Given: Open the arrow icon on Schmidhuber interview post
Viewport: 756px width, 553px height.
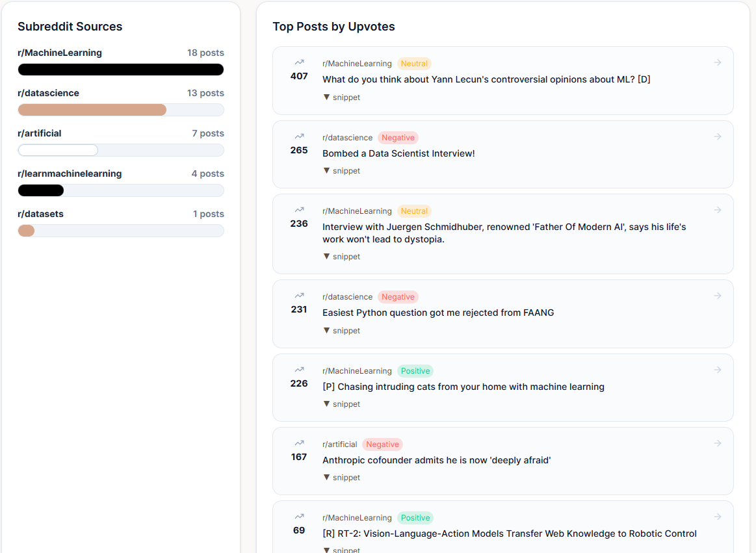Looking at the screenshot, I should tap(717, 209).
